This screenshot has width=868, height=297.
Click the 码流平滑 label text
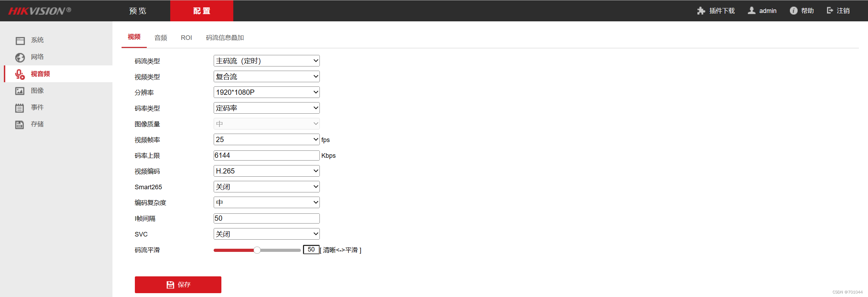tap(147, 250)
